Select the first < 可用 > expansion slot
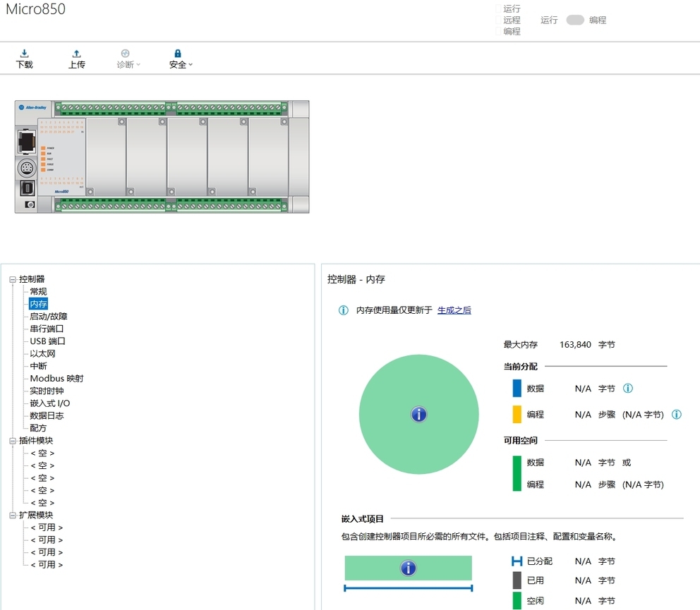Viewport: 700px width, 610px height. pyautogui.click(x=47, y=528)
